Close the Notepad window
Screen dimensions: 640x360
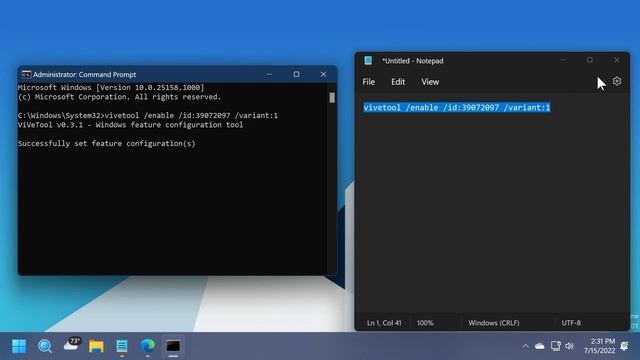617,60
